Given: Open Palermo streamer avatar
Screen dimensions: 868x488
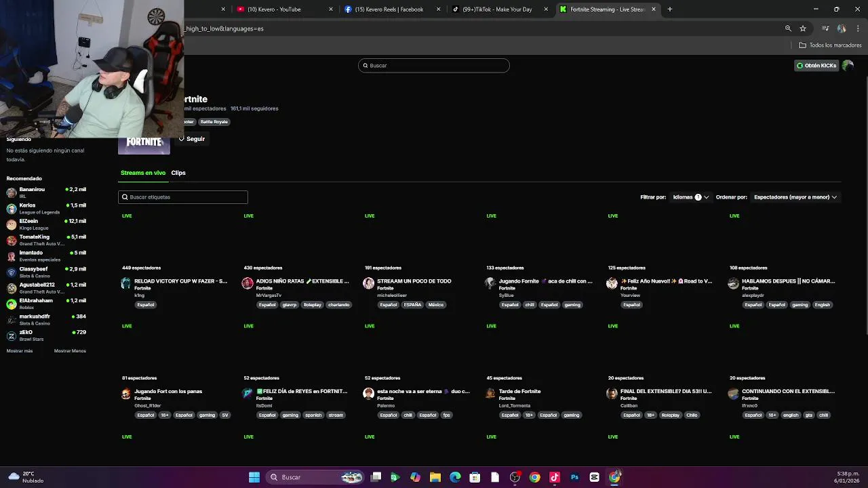Looking at the screenshot, I should [x=368, y=394].
